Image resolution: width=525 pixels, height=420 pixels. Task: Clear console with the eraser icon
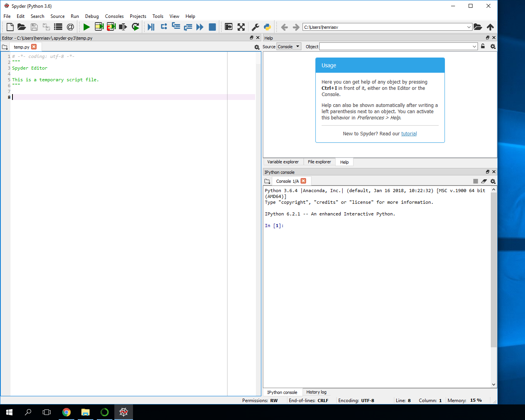click(x=484, y=181)
